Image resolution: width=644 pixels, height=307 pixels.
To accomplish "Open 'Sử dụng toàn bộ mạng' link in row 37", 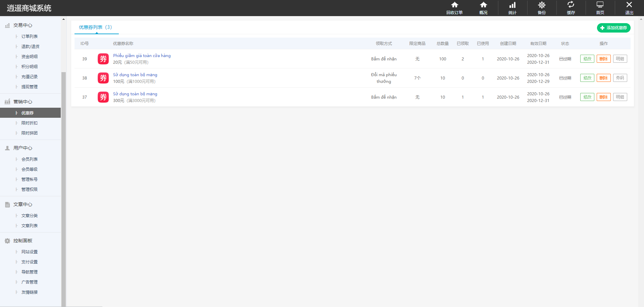I will point(135,94).
